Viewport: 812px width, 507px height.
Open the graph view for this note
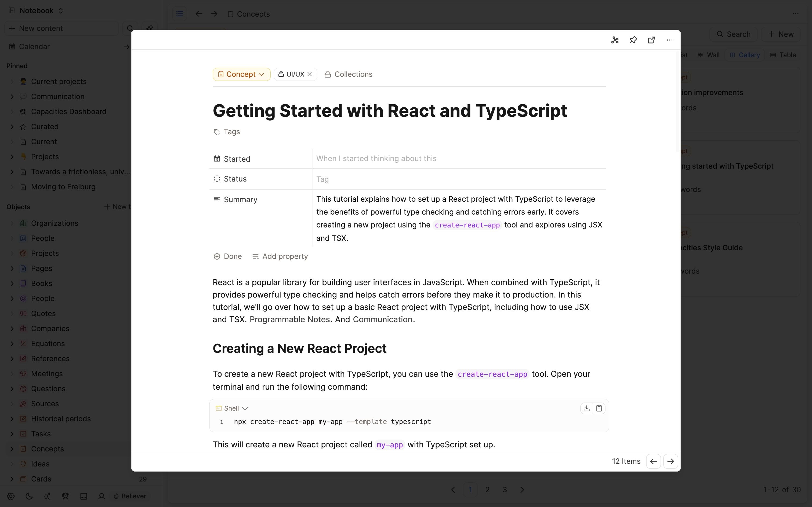(x=615, y=40)
